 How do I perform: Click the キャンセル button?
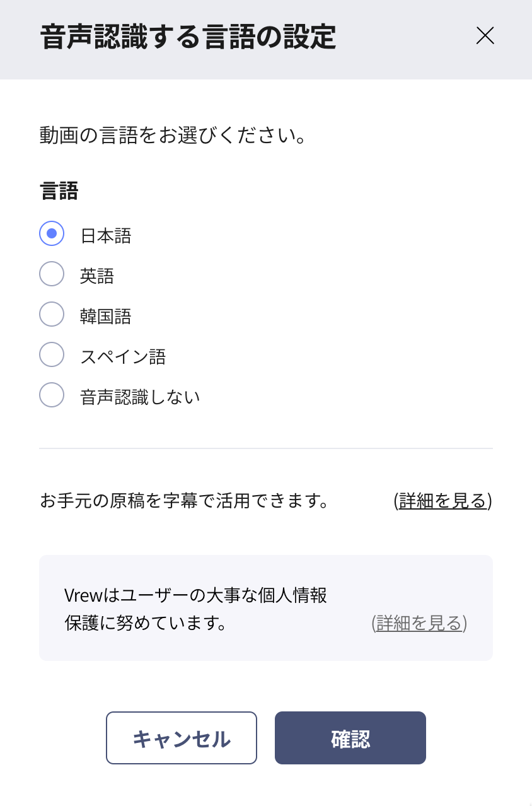pos(182,738)
